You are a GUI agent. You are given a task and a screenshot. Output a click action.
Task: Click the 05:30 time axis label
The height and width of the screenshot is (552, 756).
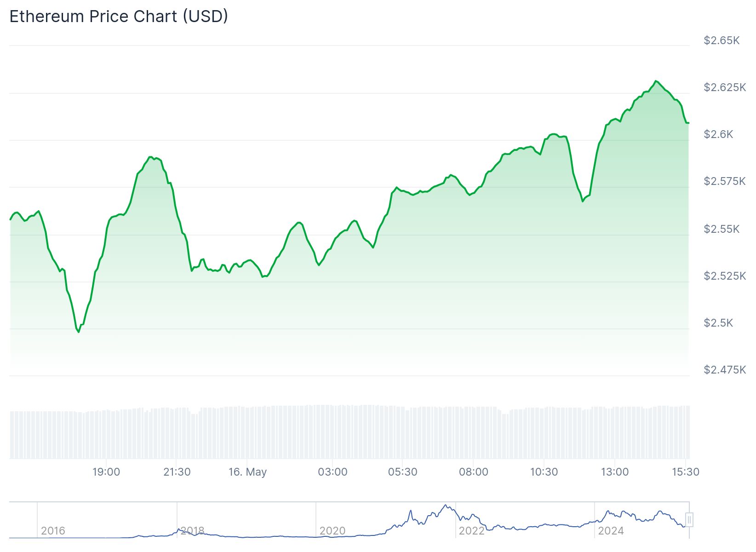(x=403, y=472)
